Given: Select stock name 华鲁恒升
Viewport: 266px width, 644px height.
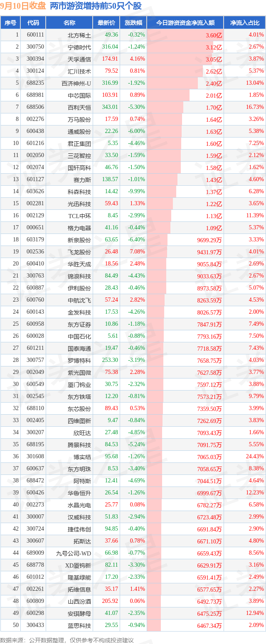Looking at the screenshot, I should point(79,493).
